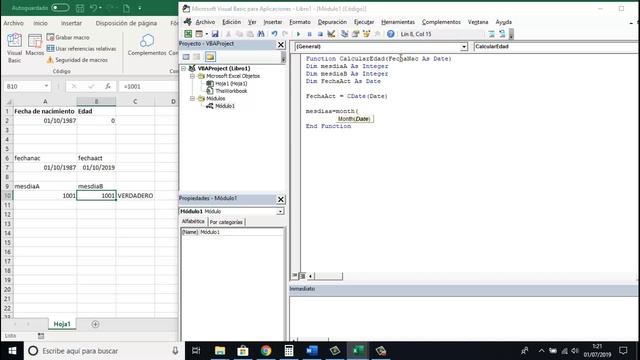Close the Proyecto - VBAProject panel
640x360 pixels.
[281, 44]
